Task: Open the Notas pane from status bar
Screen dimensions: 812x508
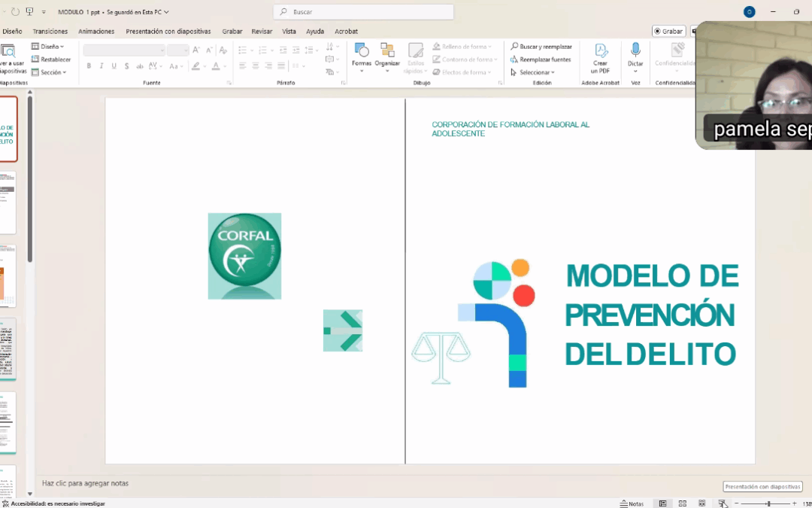Action: 632,503
